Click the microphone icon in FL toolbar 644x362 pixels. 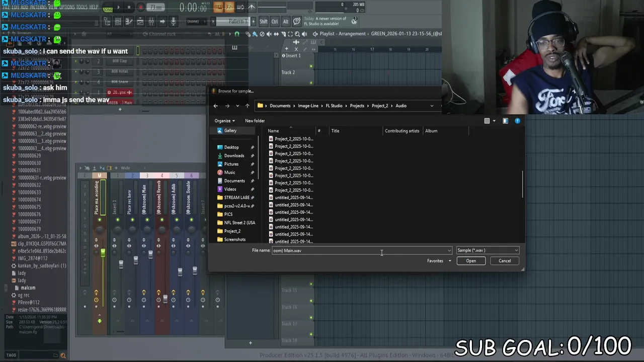tap(173, 21)
